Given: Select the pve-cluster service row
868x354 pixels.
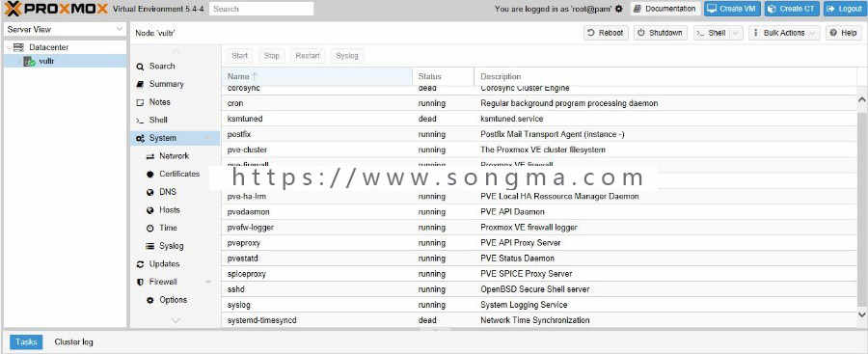Looking at the screenshot, I should point(540,150).
